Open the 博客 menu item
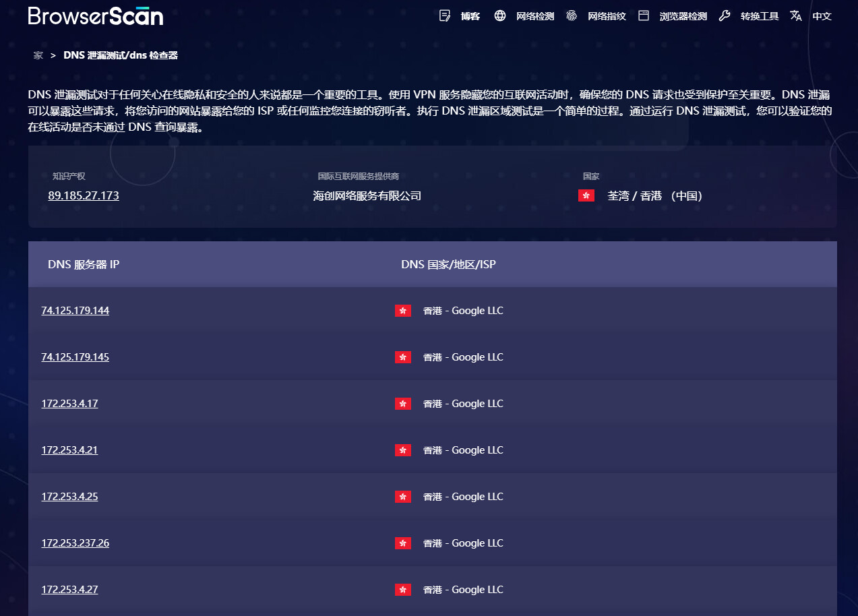This screenshot has height=616, width=858. [x=470, y=16]
